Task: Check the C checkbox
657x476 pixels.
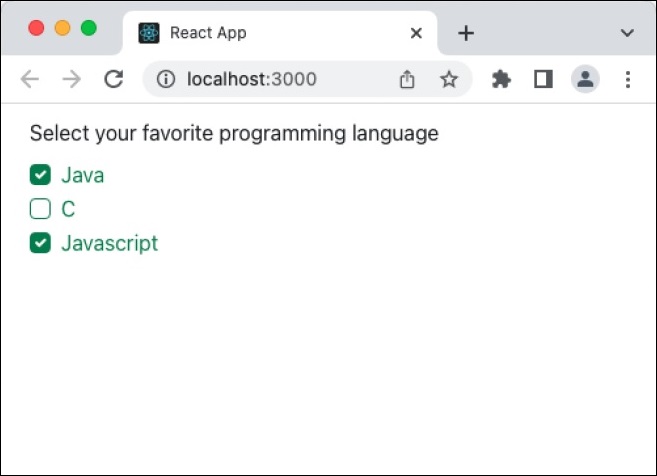Action: (40, 209)
